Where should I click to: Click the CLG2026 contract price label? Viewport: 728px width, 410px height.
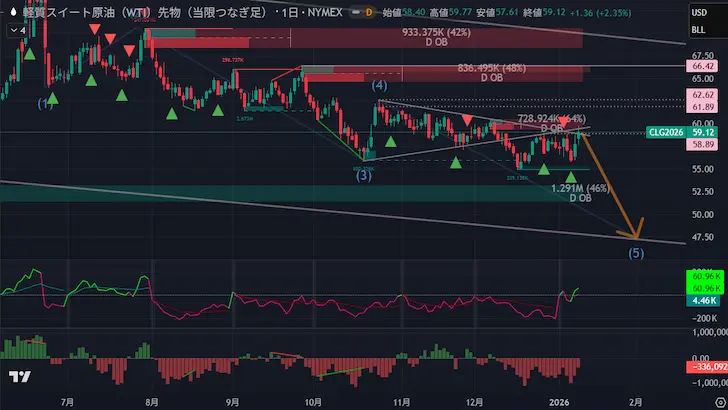[665, 132]
